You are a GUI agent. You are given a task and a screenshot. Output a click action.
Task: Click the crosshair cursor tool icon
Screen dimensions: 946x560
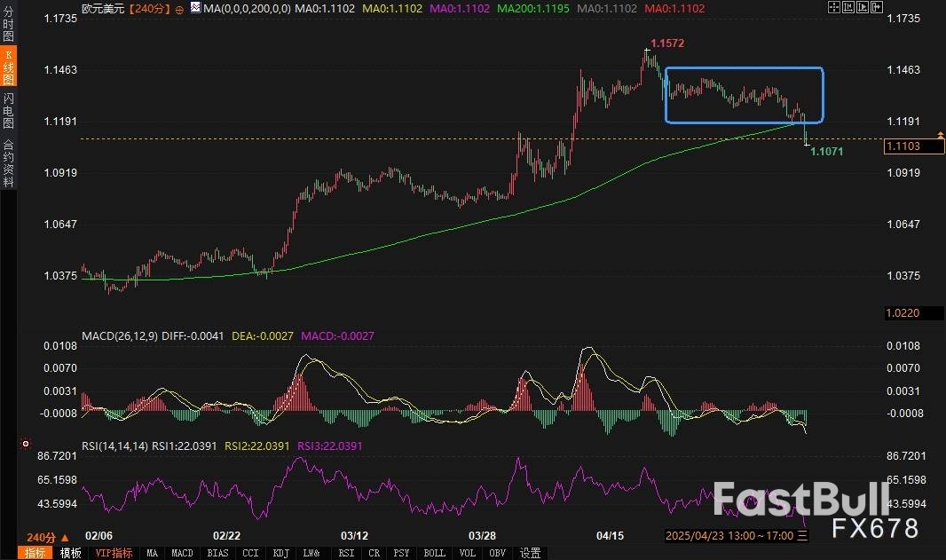click(834, 7)
